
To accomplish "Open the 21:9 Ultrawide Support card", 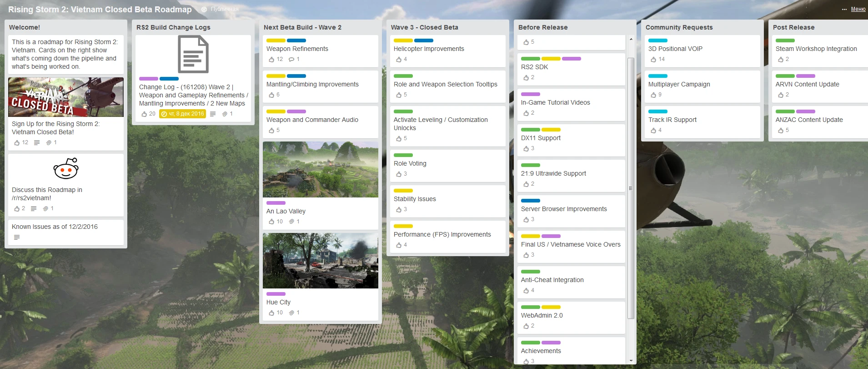I will coord(571,176).
